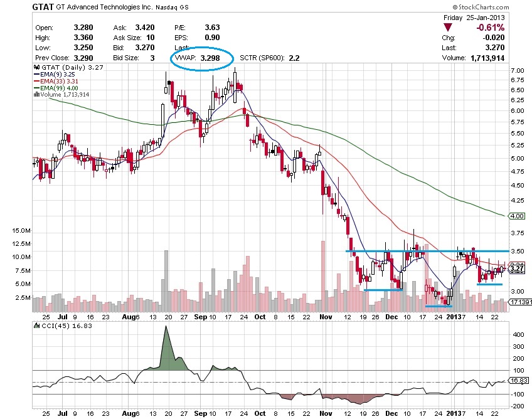Click the candlestick icon beside GTAT (Daily)
The height and width of the screenshot is (419, 532).
36,67
